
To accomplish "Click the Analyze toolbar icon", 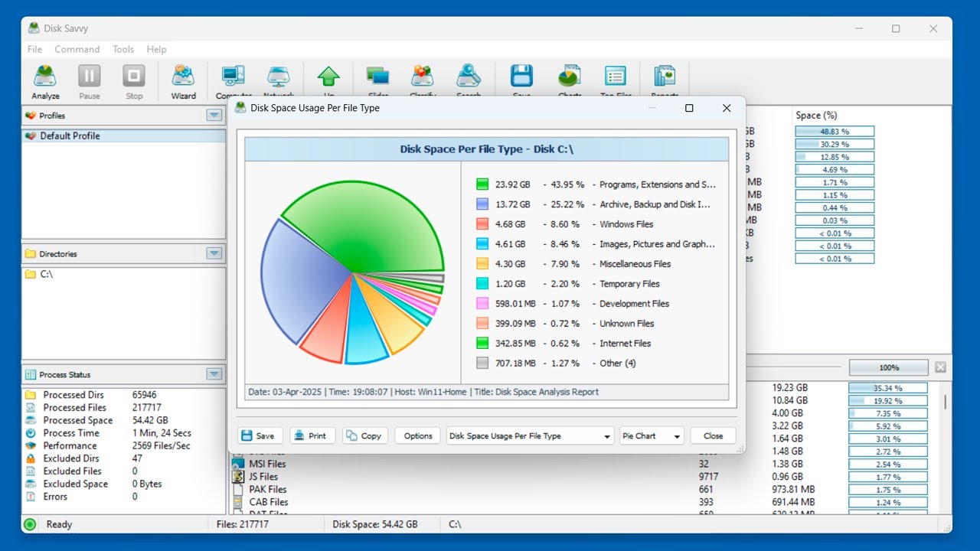I will point(45,77).
